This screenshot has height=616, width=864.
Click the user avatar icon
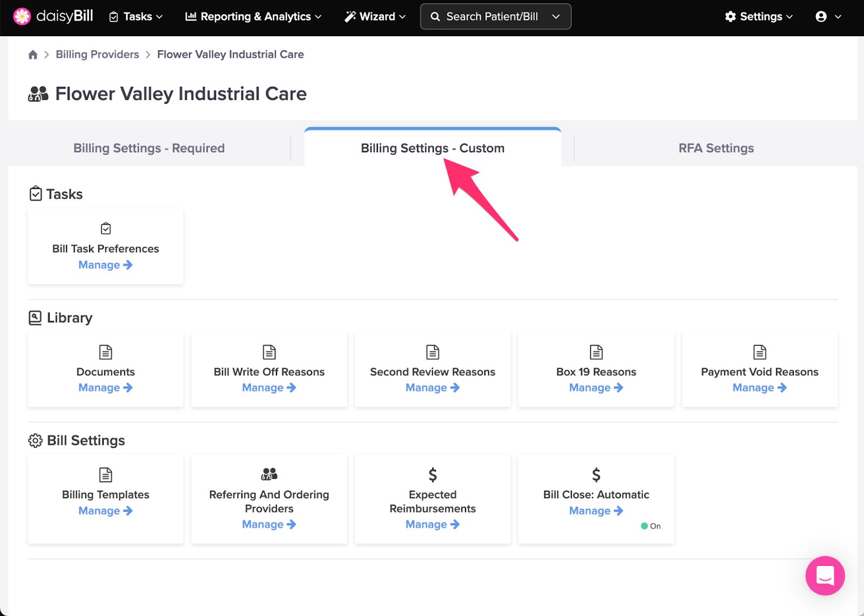821,17
